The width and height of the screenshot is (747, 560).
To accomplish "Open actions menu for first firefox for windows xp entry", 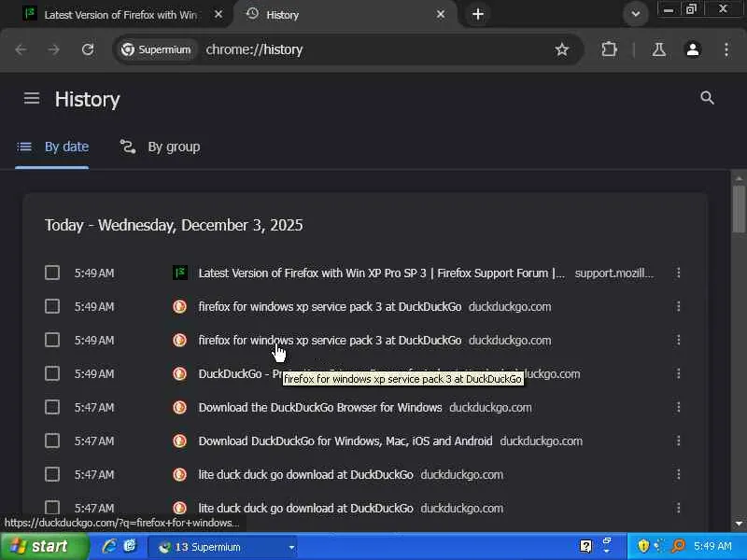I will pos(679,306).
